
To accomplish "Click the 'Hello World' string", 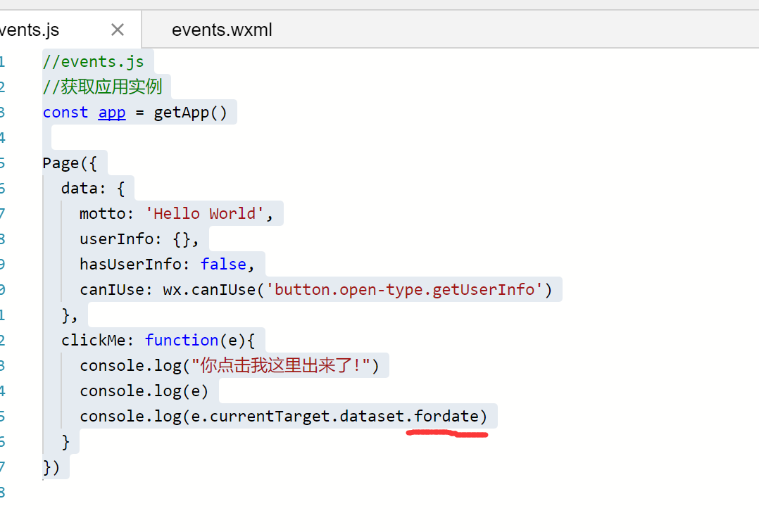I will 204,213.
